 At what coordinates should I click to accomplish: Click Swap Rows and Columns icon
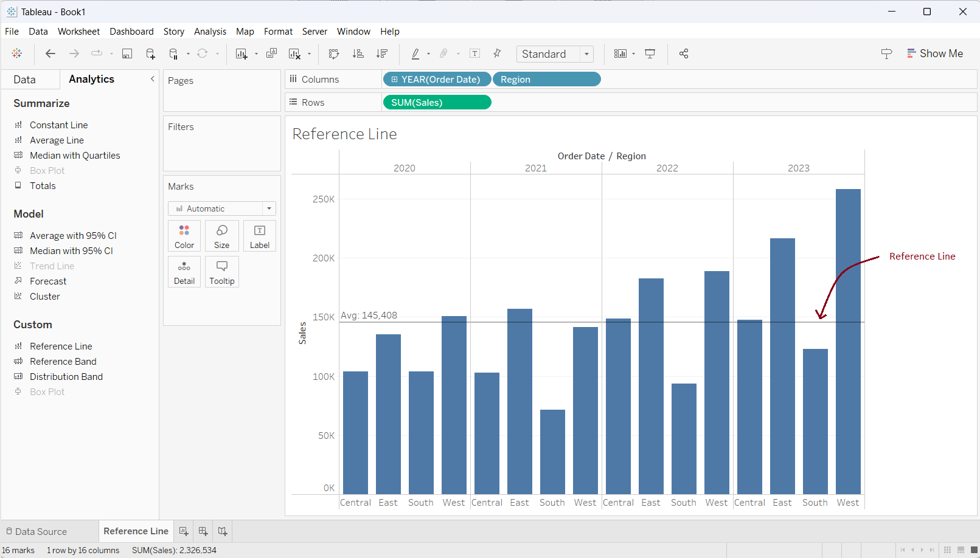point(334,54)
